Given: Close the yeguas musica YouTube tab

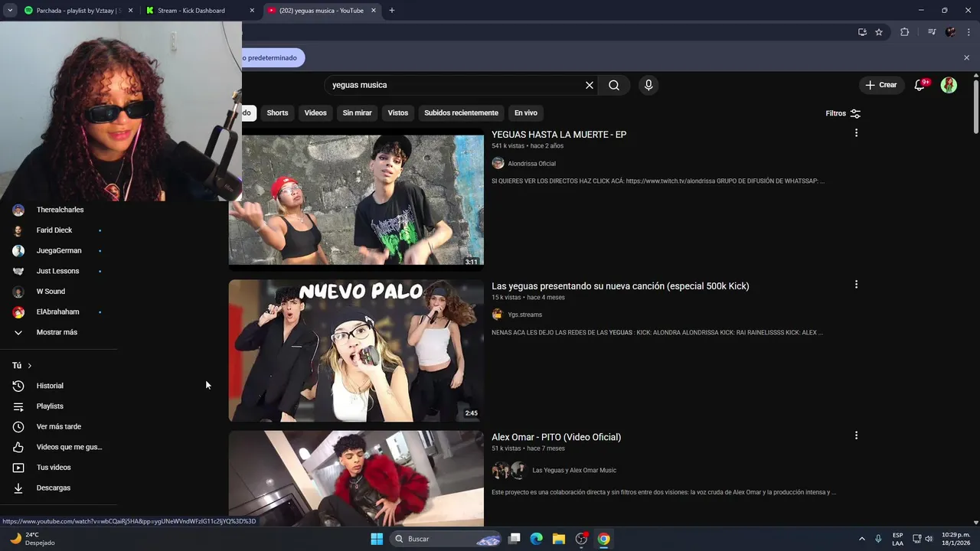Looking at the screenshot, I should tap(374, 11).
